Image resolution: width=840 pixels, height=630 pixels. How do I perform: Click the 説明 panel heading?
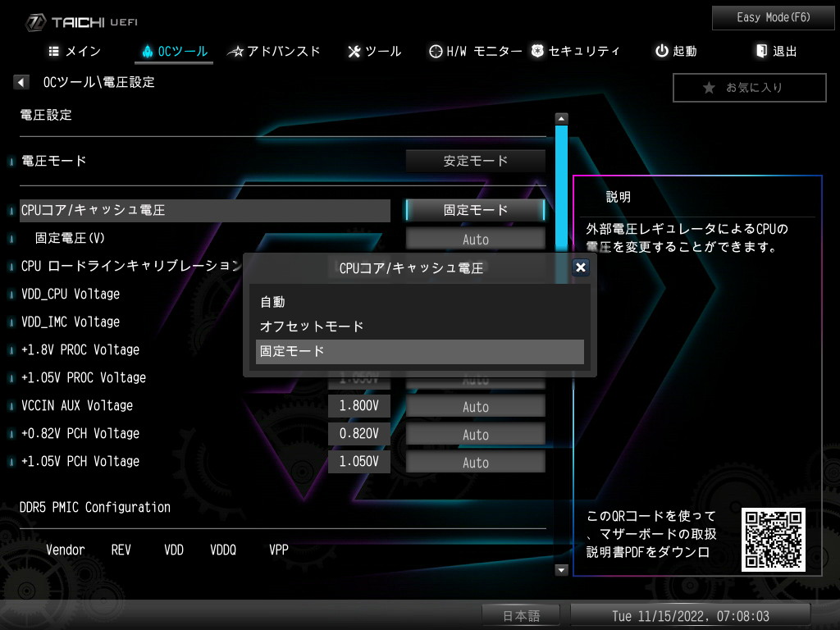click(619, 197)
